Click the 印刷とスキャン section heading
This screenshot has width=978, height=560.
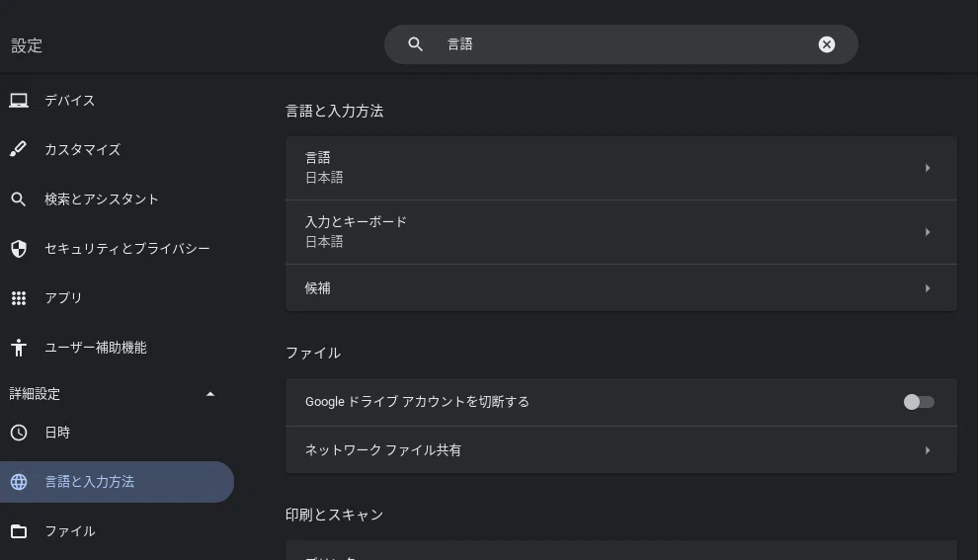pos(334,515)
